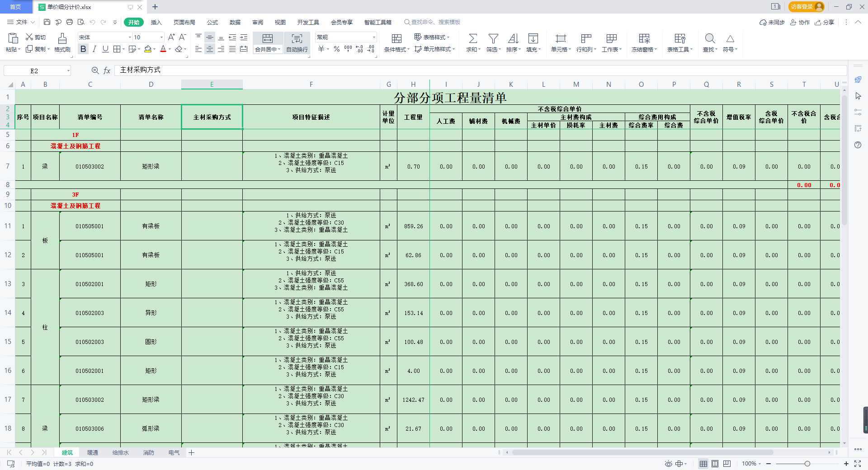Click the Save icon in quick toolbar
Image resolution: width=868 pixels, height=470 pixels.
tap(47, 22)
